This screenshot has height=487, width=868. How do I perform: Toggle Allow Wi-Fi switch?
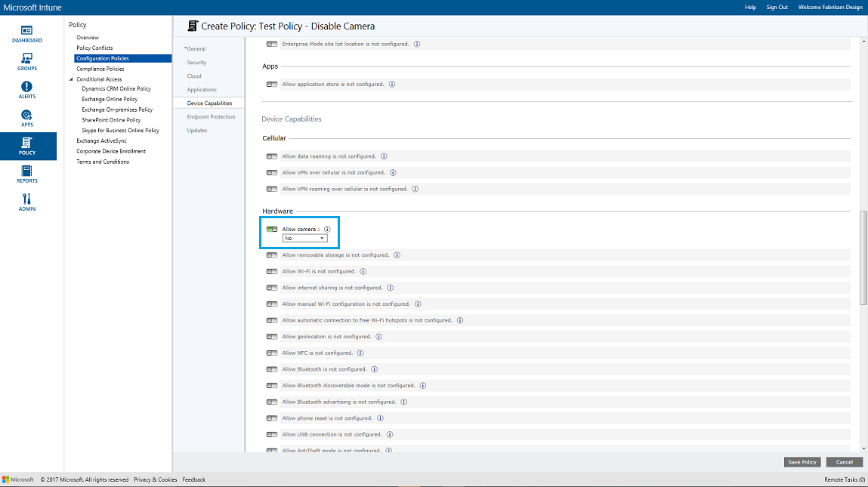[x=272, y=271]
